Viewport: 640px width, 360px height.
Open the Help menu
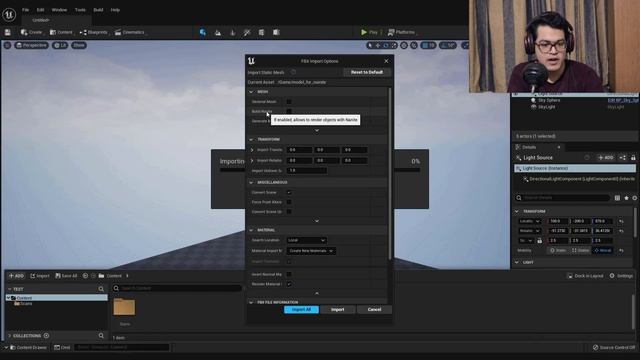click(x=115, y=10)
